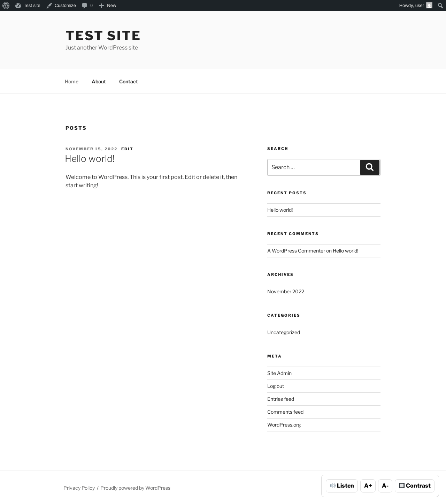
Task: Increase font size with A+ button
Action: 368,486
